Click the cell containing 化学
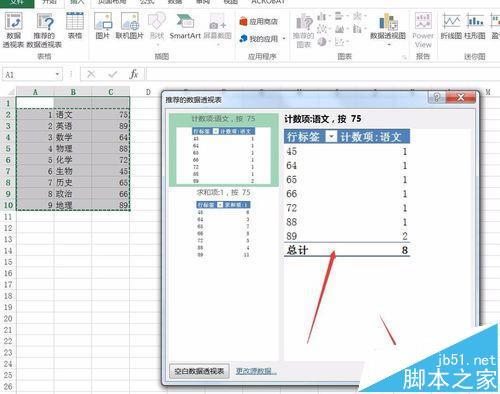 tap(73, 160)
